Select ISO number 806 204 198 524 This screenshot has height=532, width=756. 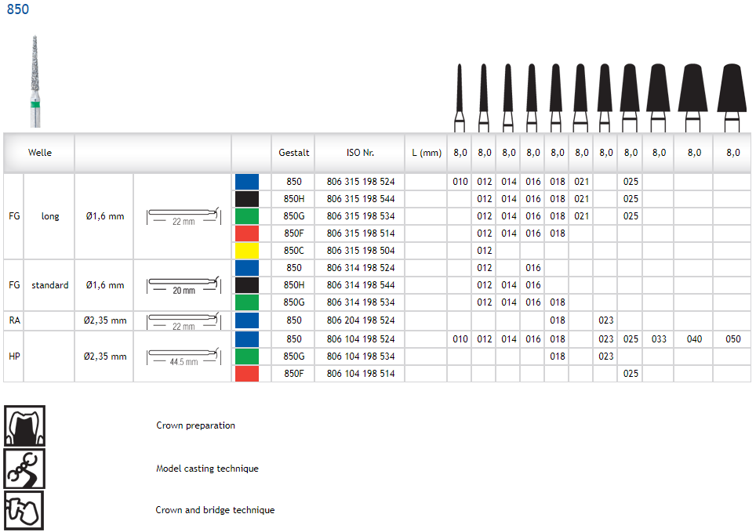360,320
